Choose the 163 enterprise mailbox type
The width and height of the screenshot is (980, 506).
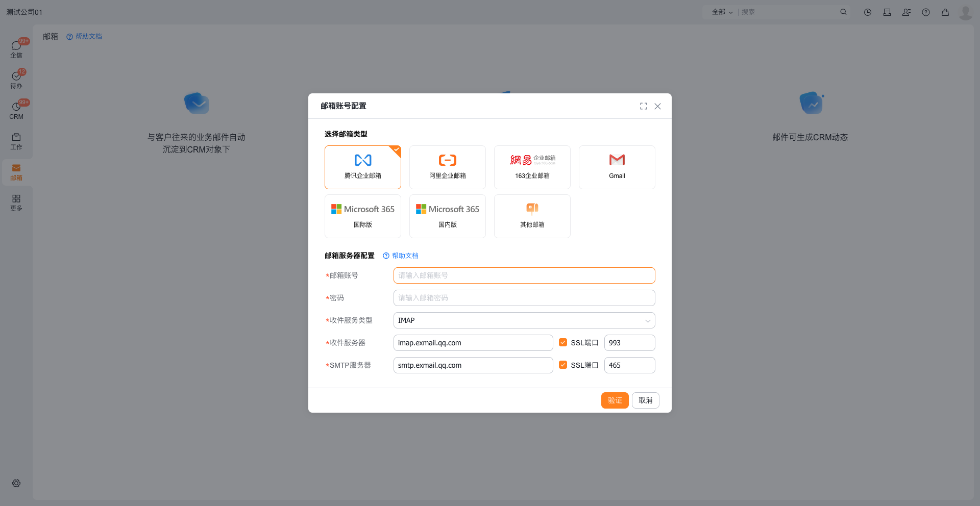coord(532,167)
